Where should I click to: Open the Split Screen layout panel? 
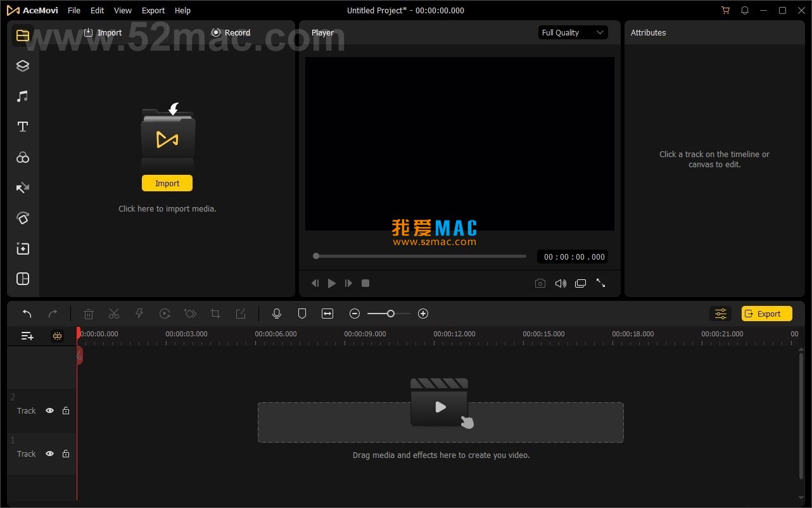[23, 279]
